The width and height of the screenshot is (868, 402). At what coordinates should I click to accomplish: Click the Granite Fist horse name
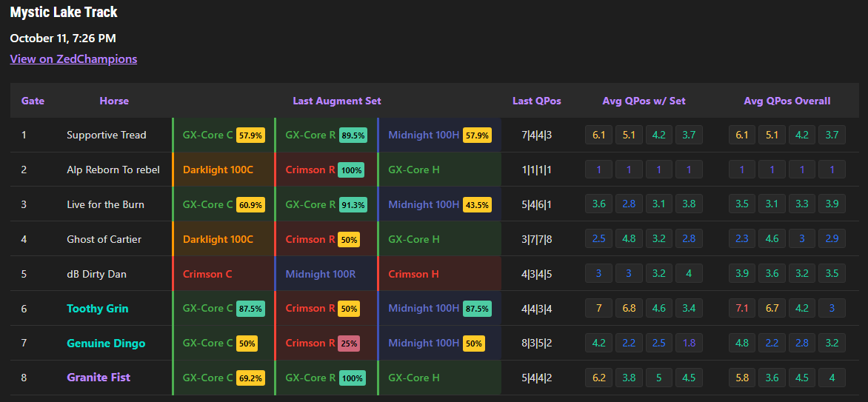(x=99, y=378)
